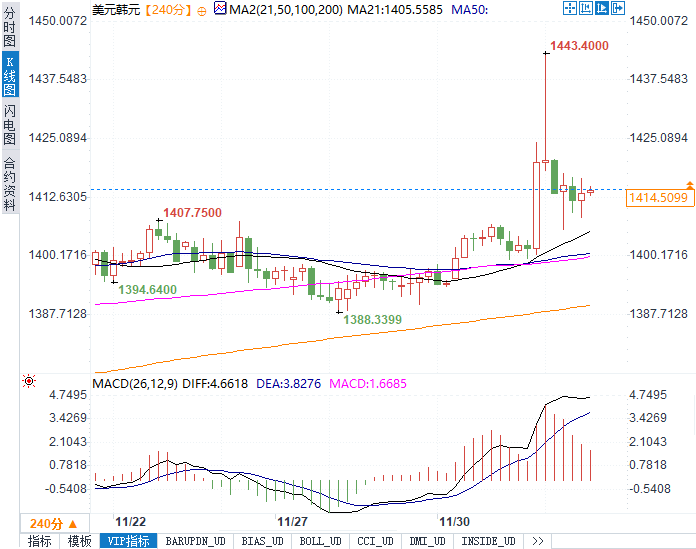The image size is (696, 549).
Task: Select the BOLL_UD indicator
Action: [x=319, y=541]
